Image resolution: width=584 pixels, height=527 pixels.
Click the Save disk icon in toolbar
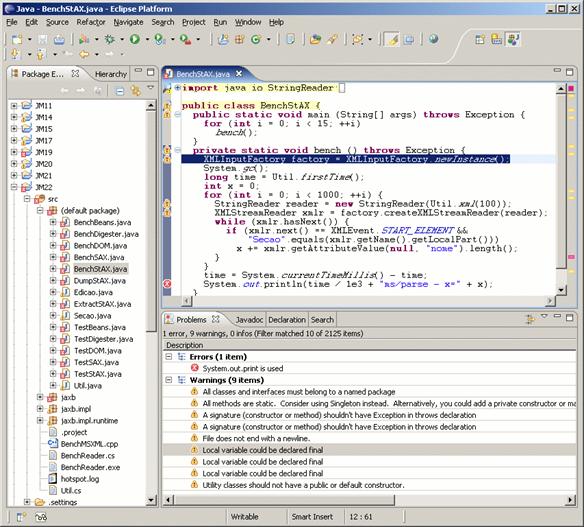click(x=43, y=39)
